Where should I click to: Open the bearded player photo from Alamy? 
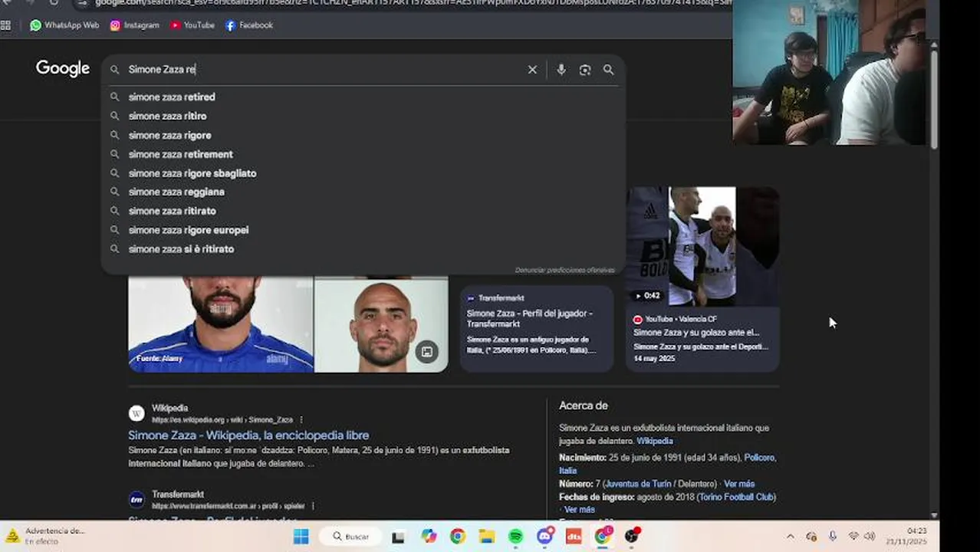(x=221, y=324)
